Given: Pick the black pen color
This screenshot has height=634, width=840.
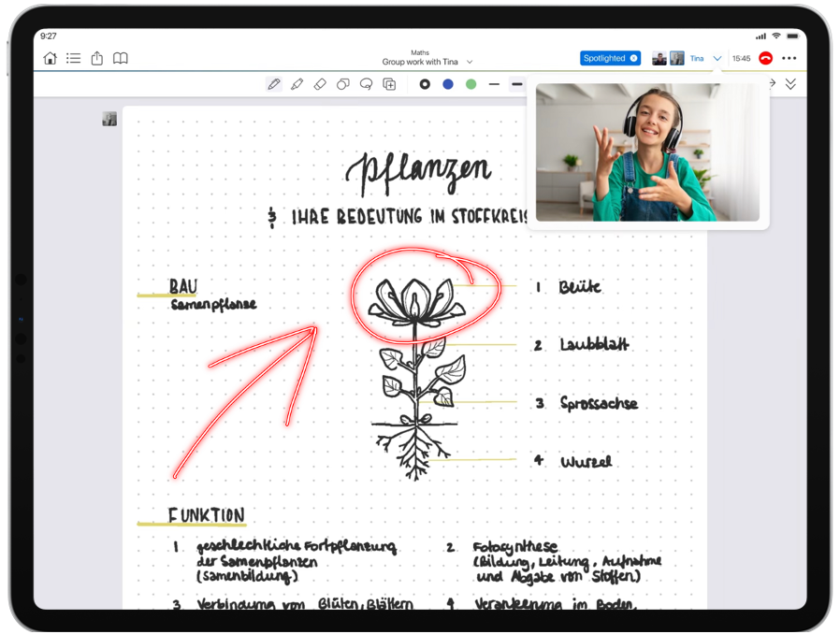Looking at the screenshot, I should point(425,84).
